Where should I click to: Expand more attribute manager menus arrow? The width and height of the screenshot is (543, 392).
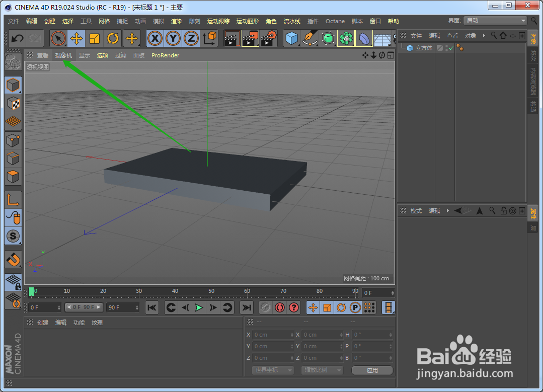[447, 211]
